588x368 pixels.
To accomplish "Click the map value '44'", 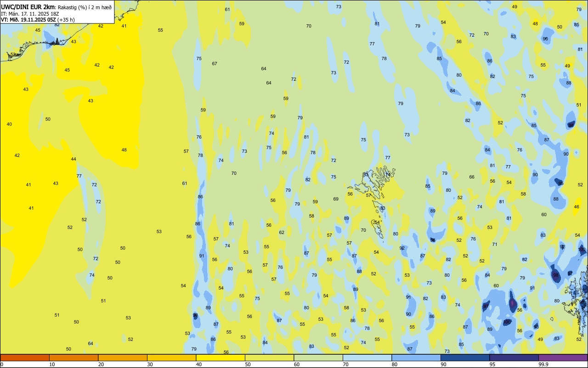I will pos(73,159).
